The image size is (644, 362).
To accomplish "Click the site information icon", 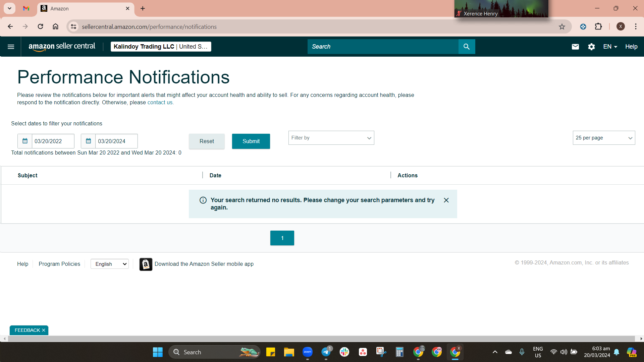I will tap(73, 26).
